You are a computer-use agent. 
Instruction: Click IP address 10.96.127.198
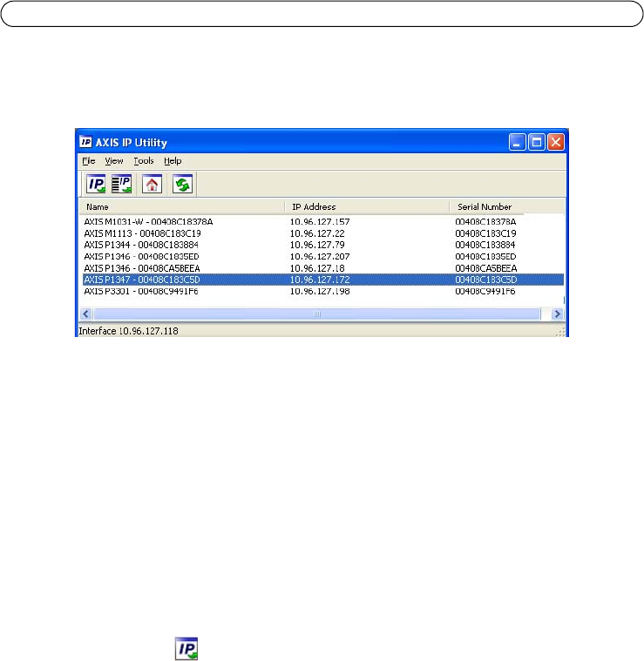coord(320,291)
